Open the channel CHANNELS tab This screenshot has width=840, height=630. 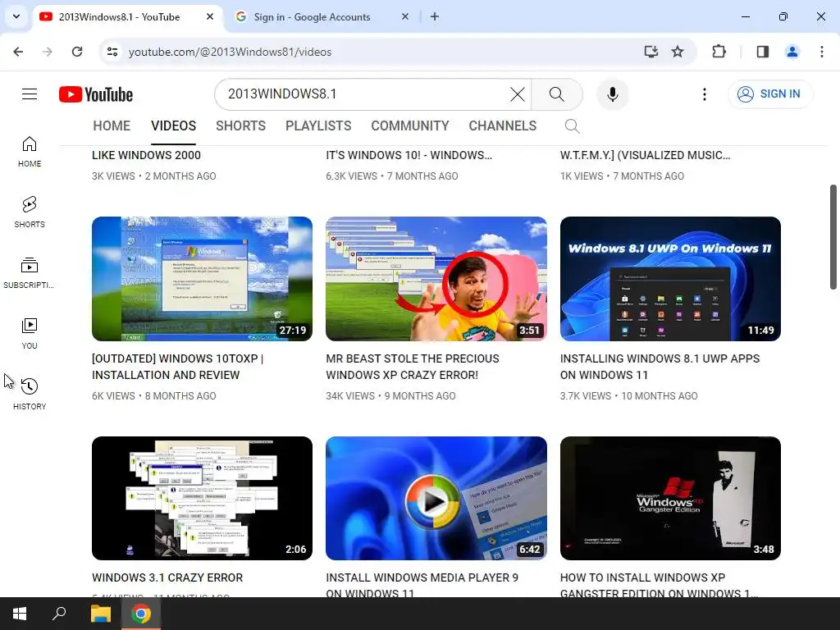503,126
